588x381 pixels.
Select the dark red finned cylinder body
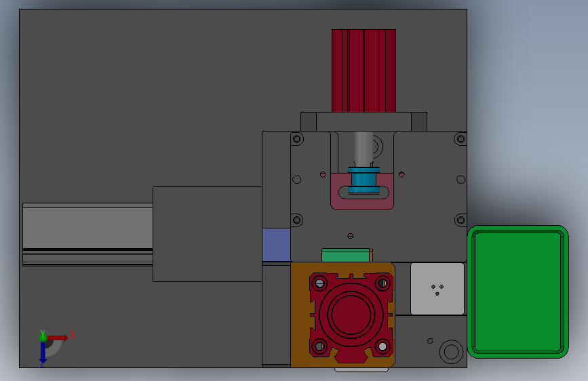point(364,71)
